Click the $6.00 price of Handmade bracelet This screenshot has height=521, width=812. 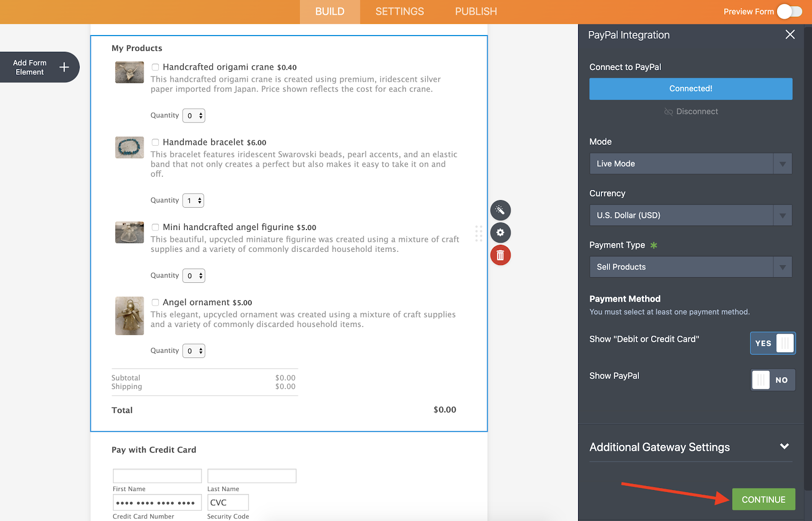click(256, 143)
